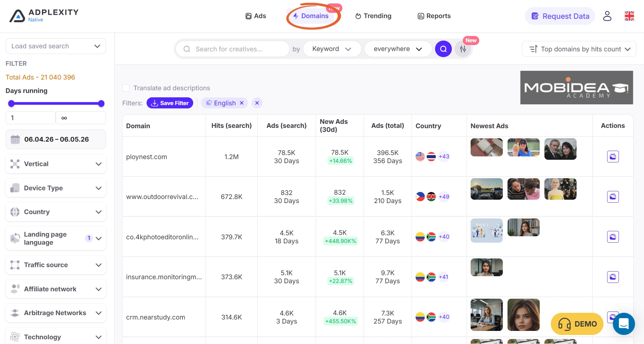The width and height of the screenshot is (644, 344).
Task: Click the AdPlexity Native logo
Action: point(44,16)
